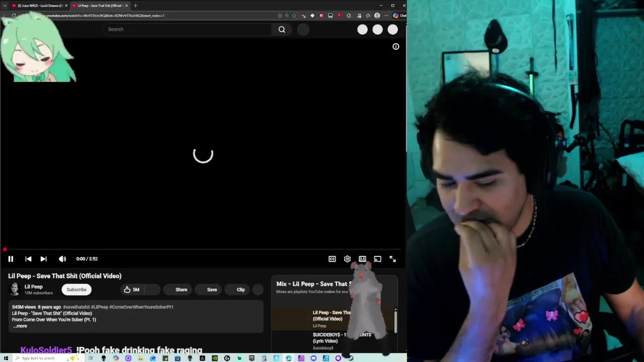Screen dimensions: 644x362
Task: Click the Mix playlist panel scrollbar
Action: pos(395,322)
